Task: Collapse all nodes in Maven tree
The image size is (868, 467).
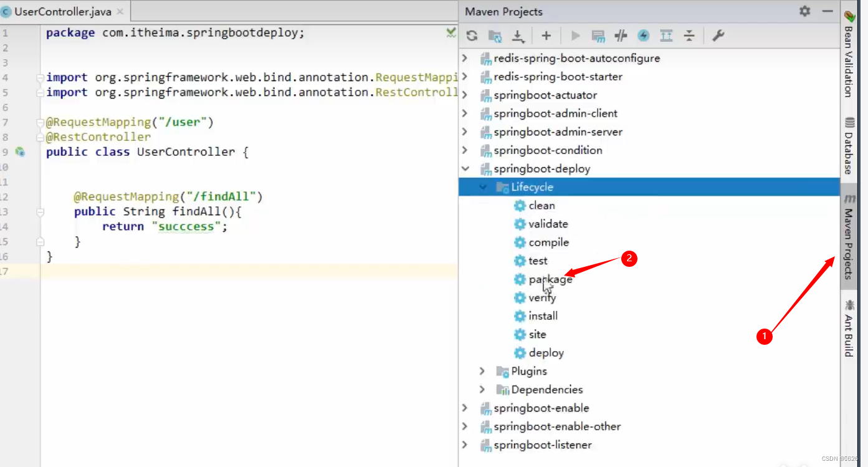Action: [689, 36]
